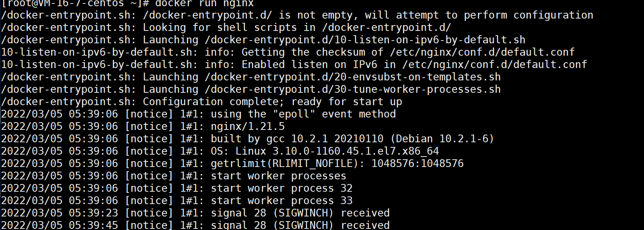Click the /etc/nginx/conf.d/default.conf checksum path
Viewport: 644px width, 230px height.
click(x=482, y=52)
